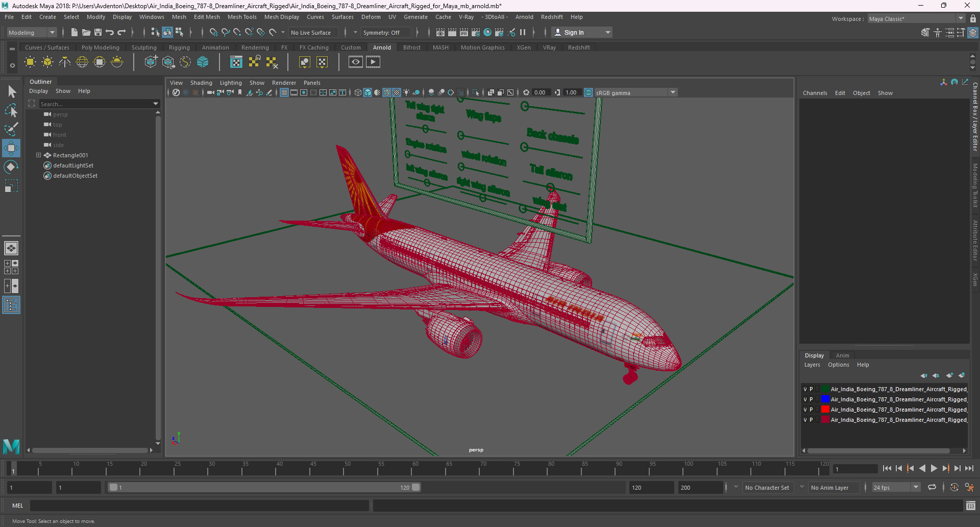Create a new empty display layer
This screenshot has width=980, height=527.
pos(949,375)
